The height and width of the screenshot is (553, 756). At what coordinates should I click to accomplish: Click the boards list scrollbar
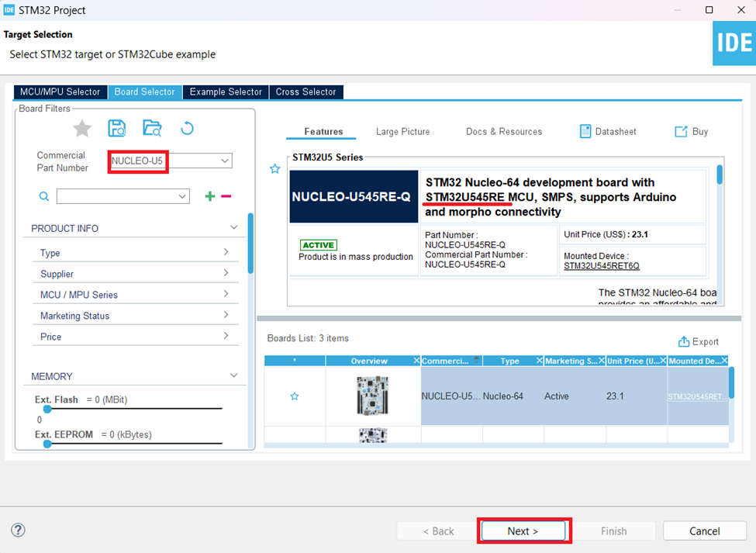click(x=731, y=383)
